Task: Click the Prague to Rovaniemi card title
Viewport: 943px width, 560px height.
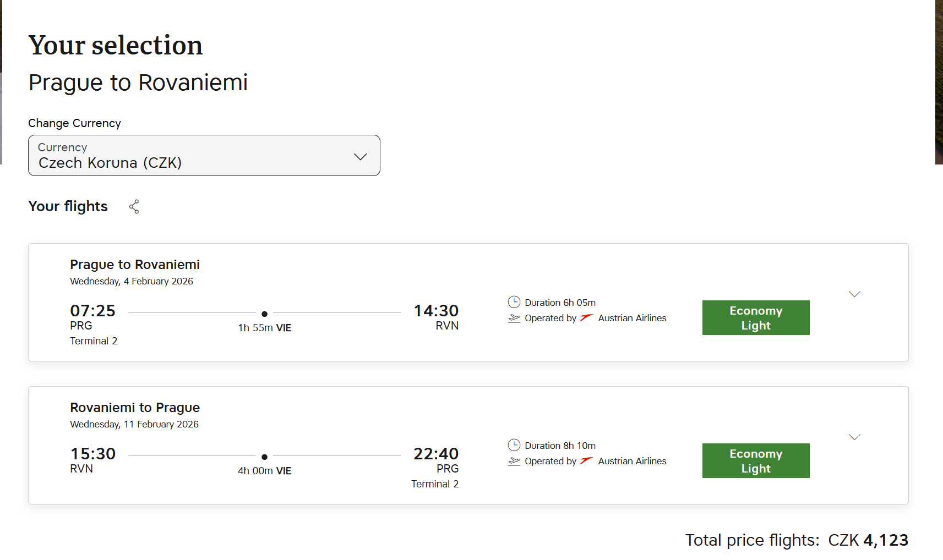Action: pyautogui.click(x=135, y=265)
